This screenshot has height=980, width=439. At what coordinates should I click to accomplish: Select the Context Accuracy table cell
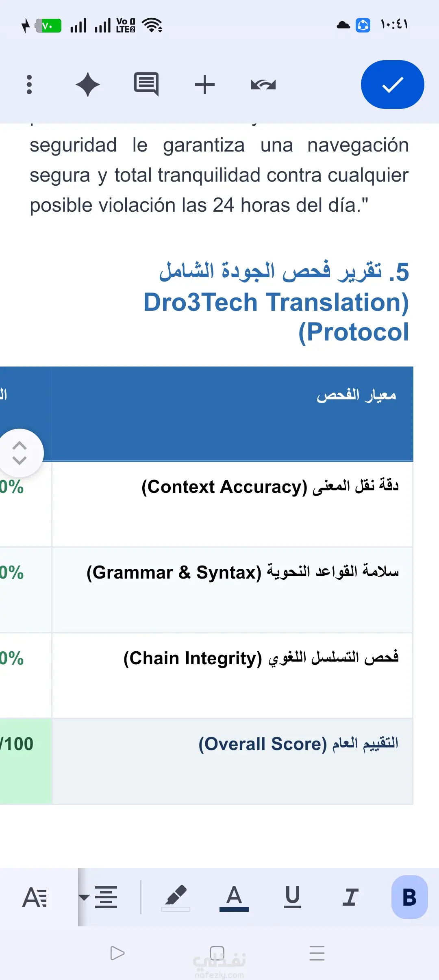233,504
